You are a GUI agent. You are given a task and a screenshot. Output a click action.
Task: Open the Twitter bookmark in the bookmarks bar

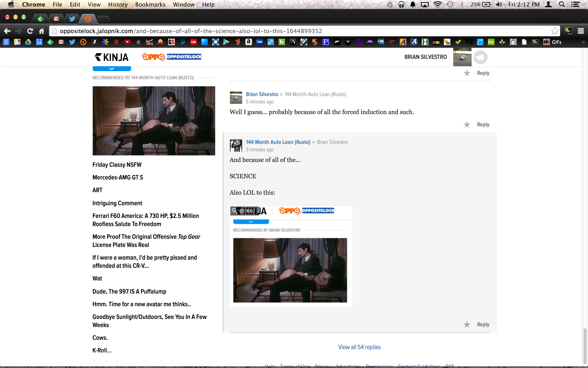(72, 42)
